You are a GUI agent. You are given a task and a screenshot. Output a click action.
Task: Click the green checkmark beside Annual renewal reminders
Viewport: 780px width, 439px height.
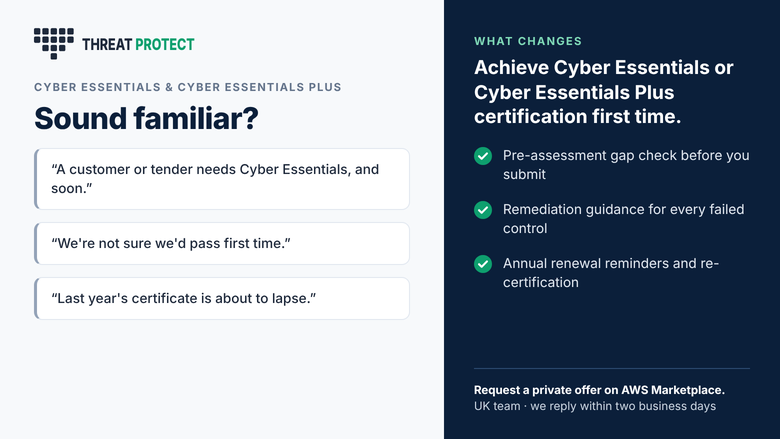pos(483,264)
